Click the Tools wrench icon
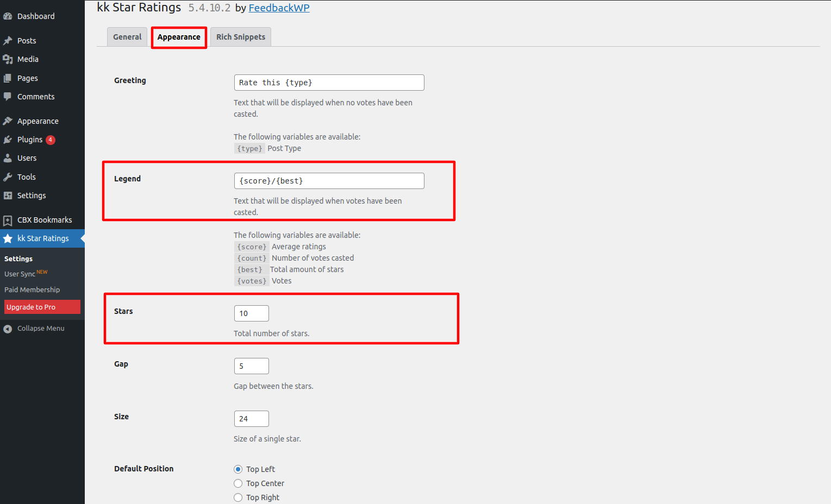Viewport: 831px width, 504px height. coord(8,177)
